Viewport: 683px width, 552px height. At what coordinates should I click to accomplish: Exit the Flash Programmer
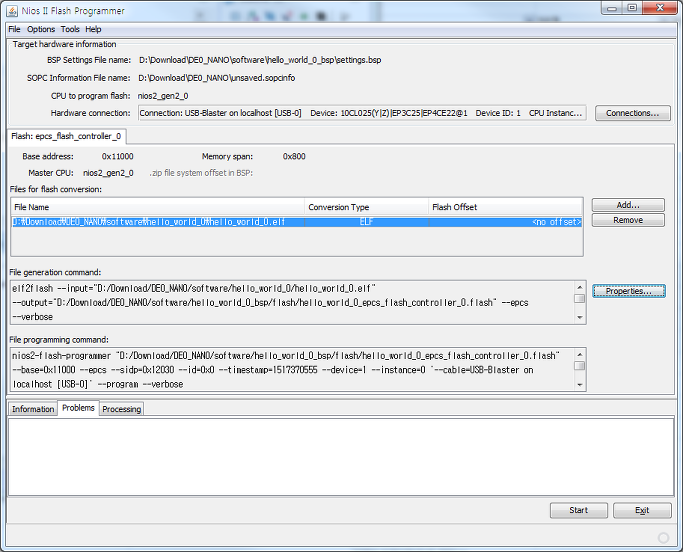[x=642, y=510]
